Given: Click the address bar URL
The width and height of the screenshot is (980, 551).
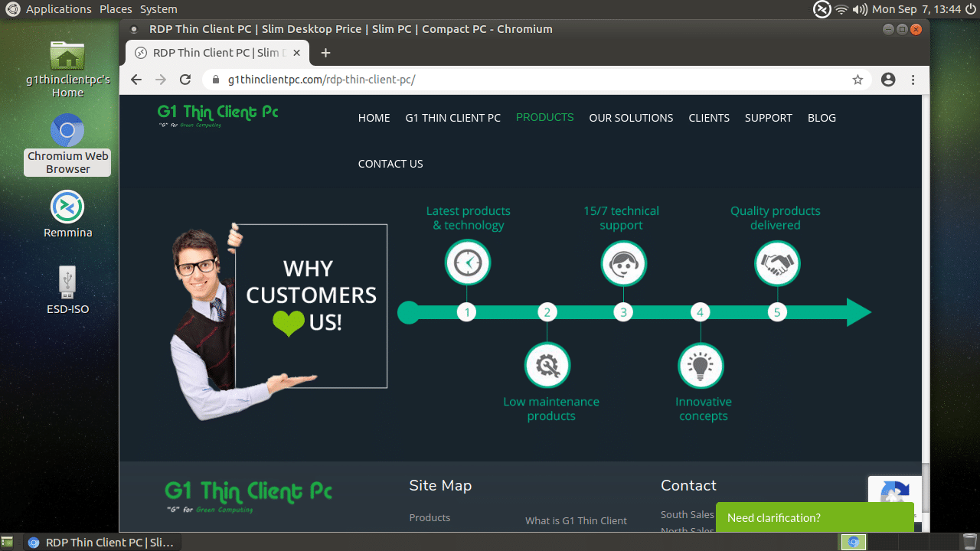Looking at the screenshot, I should coord(322,80).
